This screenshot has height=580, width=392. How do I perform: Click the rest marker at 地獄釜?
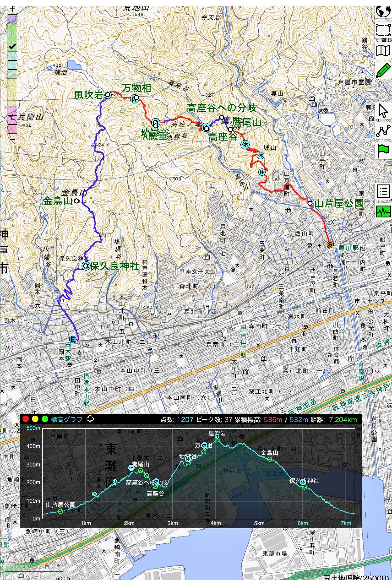(155, 122)
